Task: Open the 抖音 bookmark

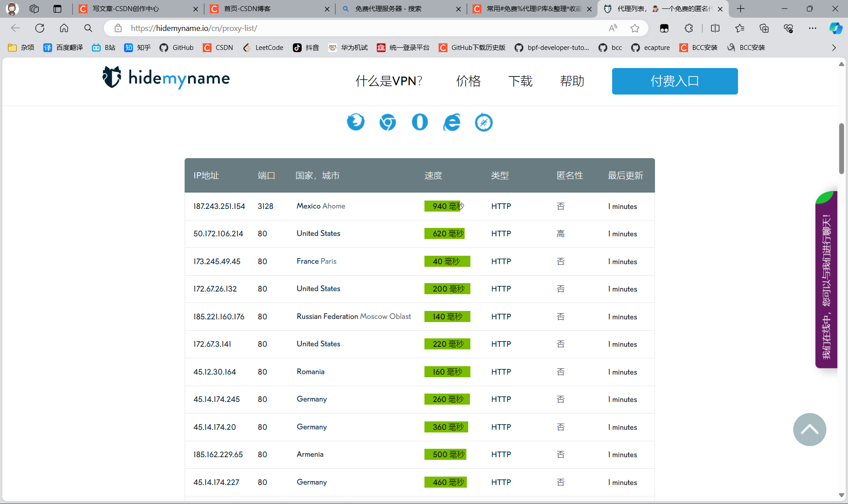Action: click(306, 47)
